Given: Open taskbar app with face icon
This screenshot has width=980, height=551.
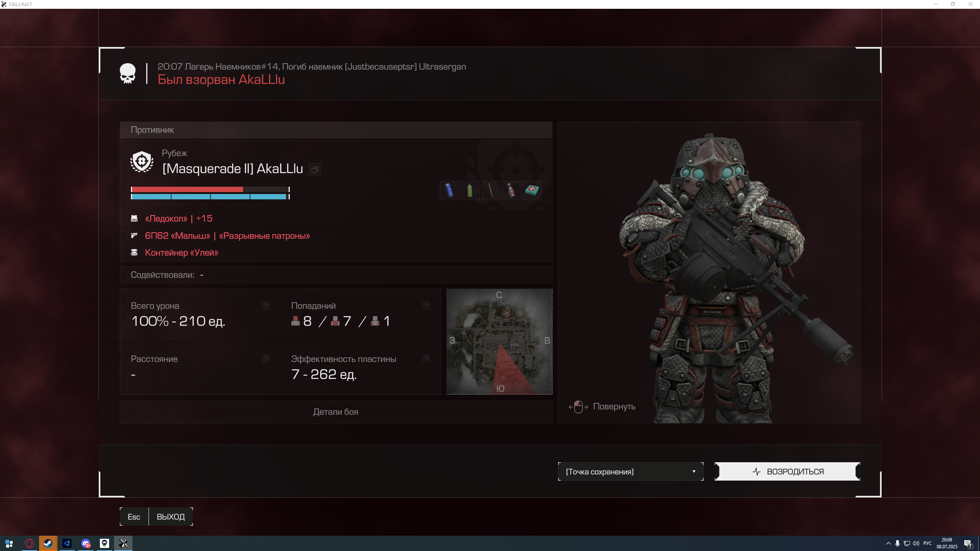Looking at the screenshot, I should (x=105, y=543).
